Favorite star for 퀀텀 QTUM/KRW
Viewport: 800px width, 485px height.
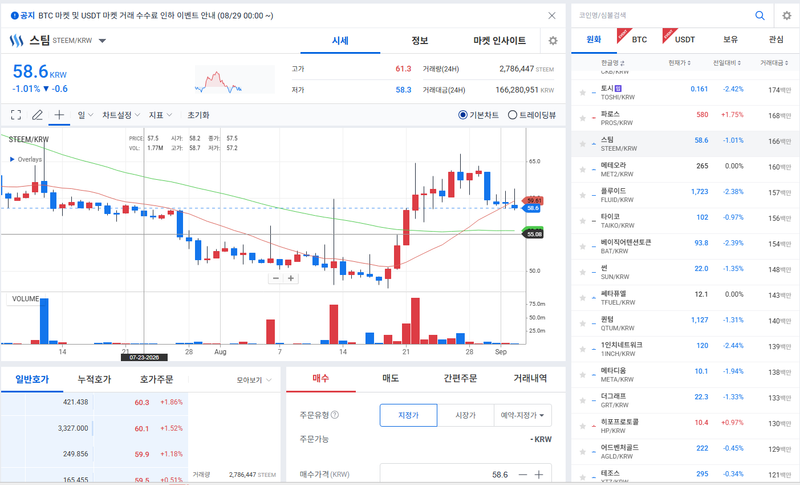(582, 323)
